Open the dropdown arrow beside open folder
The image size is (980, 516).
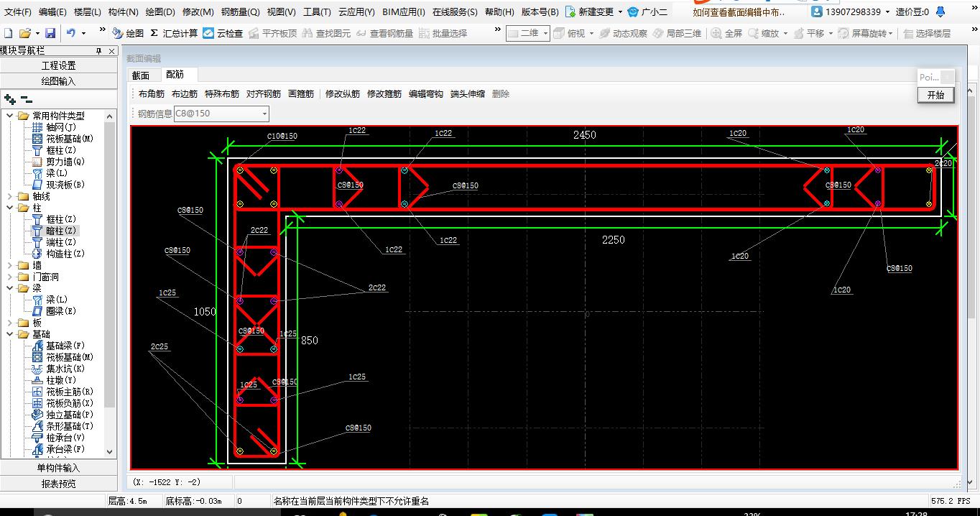[x=37, y=33]
